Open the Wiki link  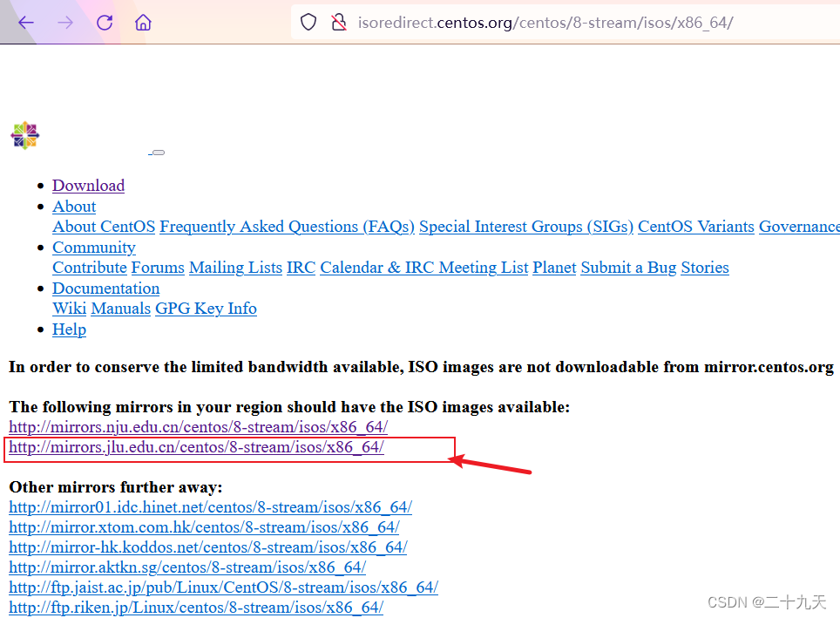pos(69,309)
